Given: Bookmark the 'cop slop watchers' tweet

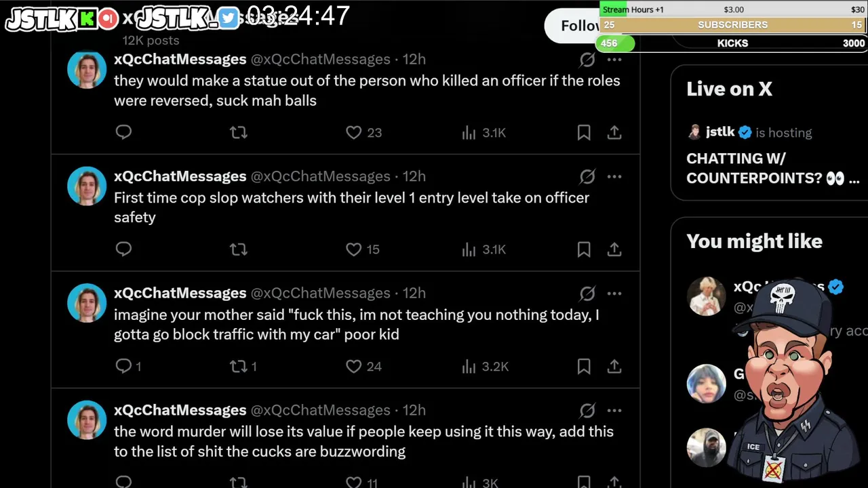Looking at the screenshot, I should pyautogui.click(x=584, y=249).
